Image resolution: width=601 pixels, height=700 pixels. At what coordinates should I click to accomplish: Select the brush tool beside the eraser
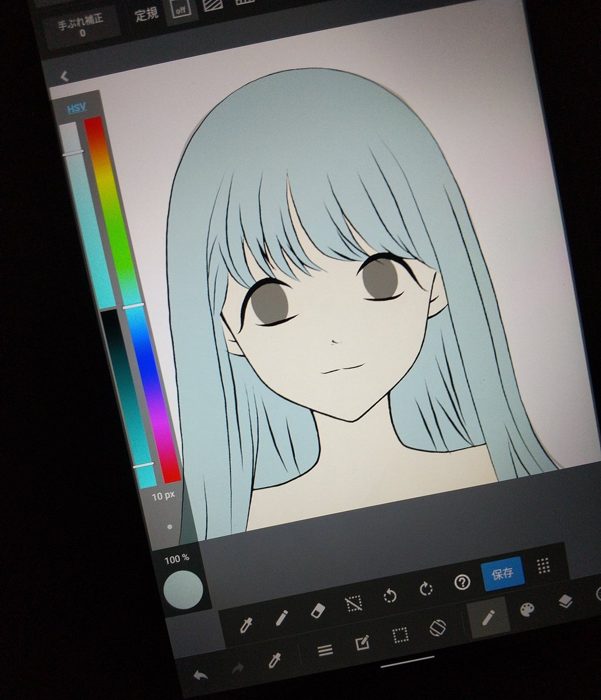(282, 618)
